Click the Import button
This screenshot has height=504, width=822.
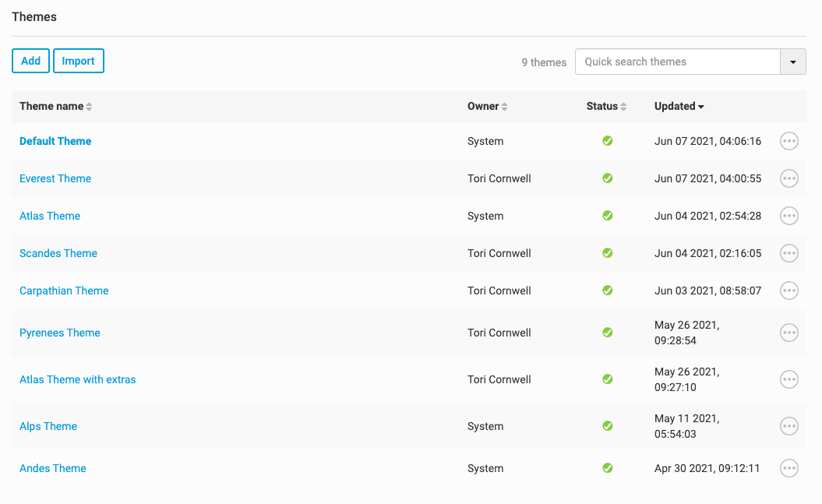(x=79, y=61)
